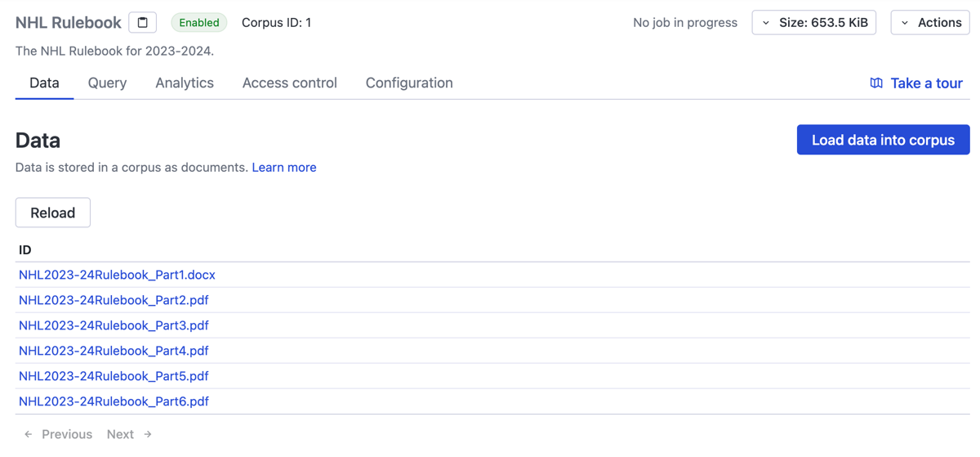Select the Data tab
980x457 pixels.
tap(44, 83)
